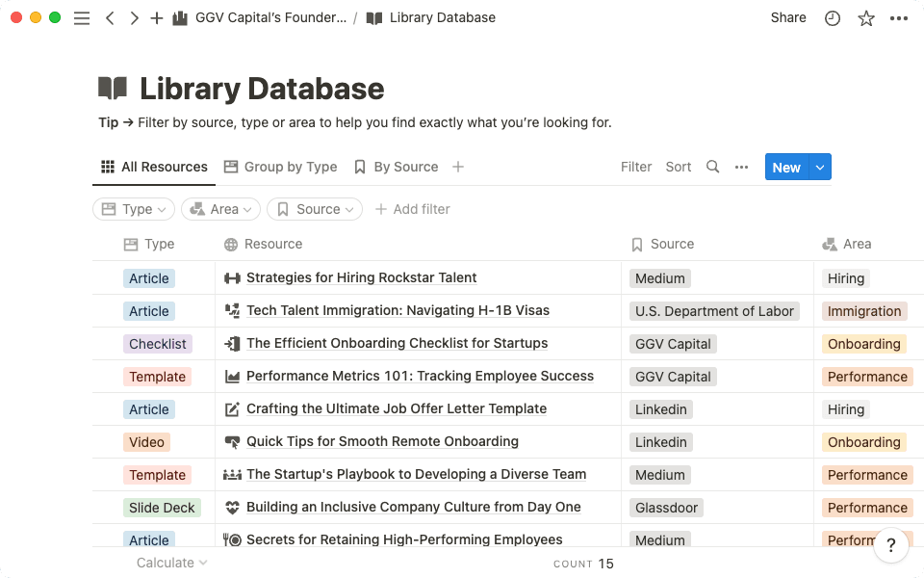Viewport: 924px width, 578px height.
Task: Open help via the question mark icon
Action: pyautogui.click(x=891, y=545)
